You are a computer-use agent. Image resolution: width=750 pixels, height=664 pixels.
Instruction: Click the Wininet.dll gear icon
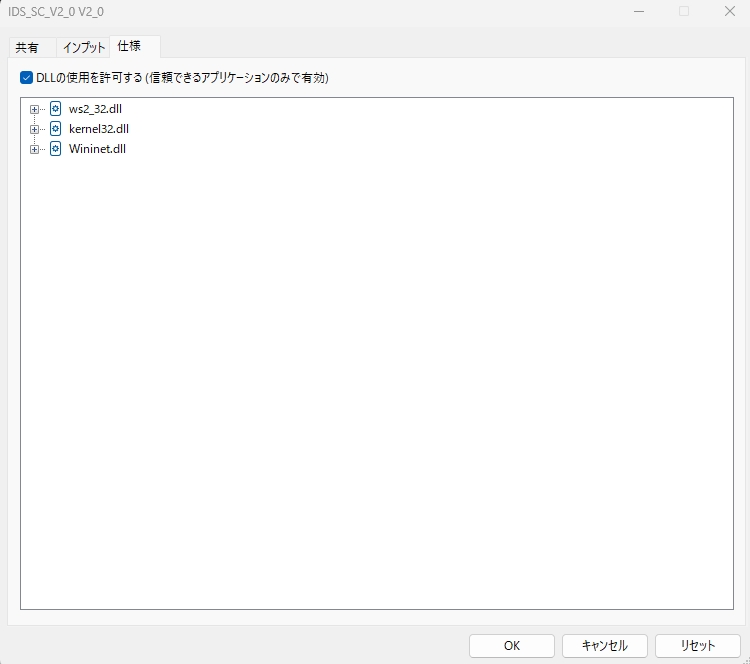pyautogui.click(x=55, y=149)
